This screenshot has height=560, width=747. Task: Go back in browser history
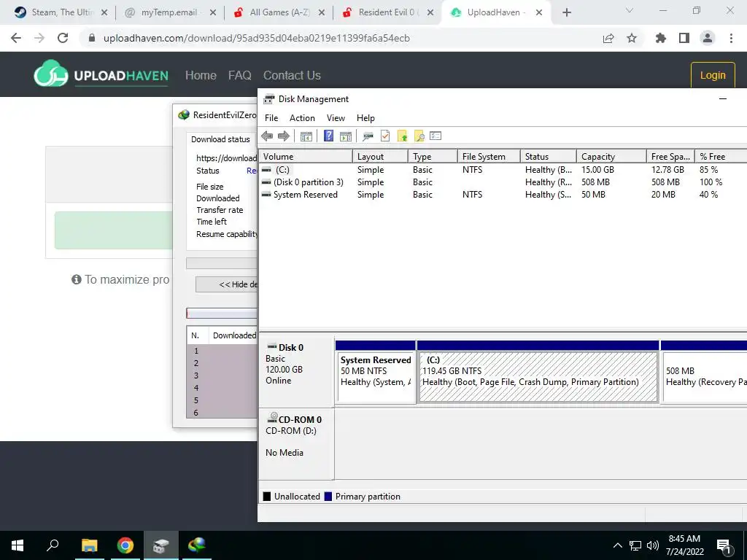(x=16, y=38)
